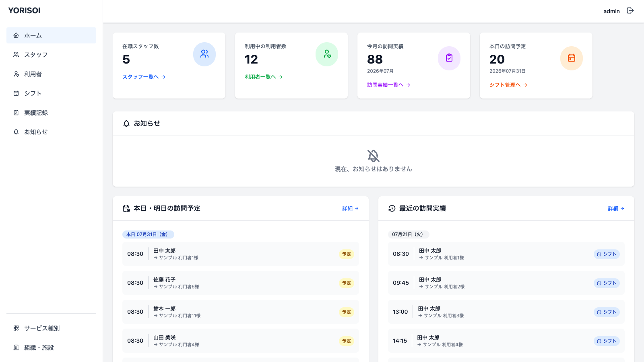Click the home icon in sidebar
The width and height of the screenshot is (644, 362).
pyautogui.click(x=16, y=35)
